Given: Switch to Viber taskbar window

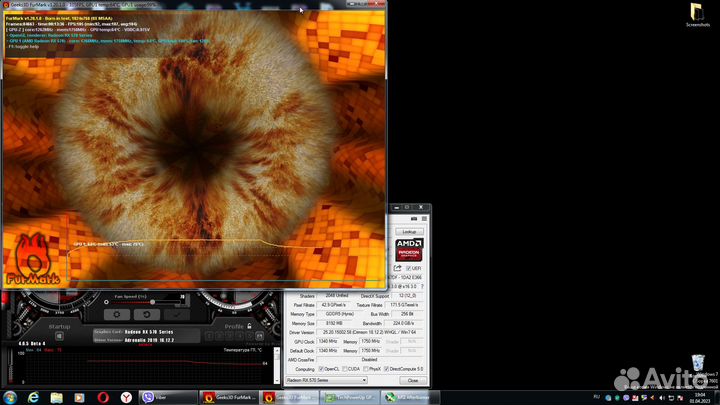Looking at the screenshot, I should [168, 397].
